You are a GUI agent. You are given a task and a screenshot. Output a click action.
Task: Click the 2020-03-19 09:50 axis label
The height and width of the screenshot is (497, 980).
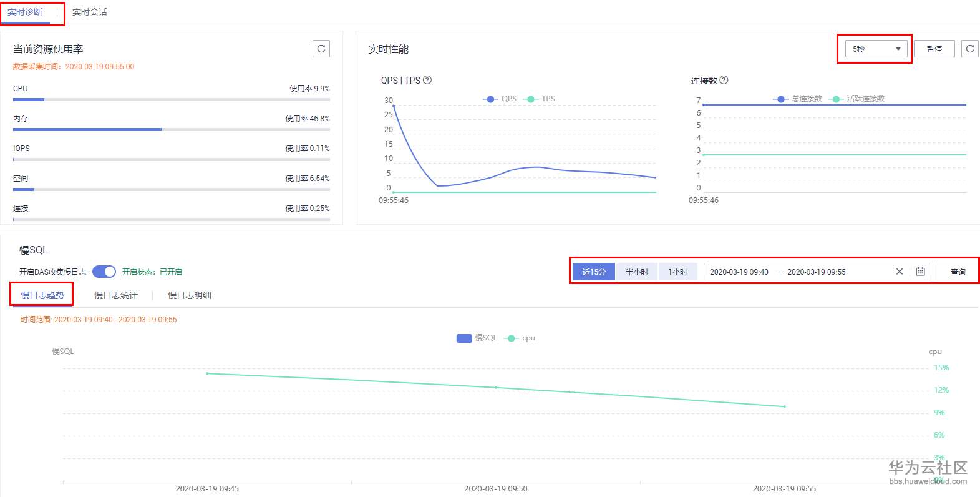(x=496, y=488)
